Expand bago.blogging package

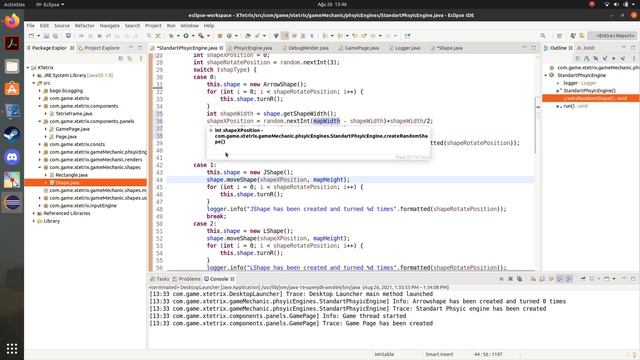pos(40,91)
